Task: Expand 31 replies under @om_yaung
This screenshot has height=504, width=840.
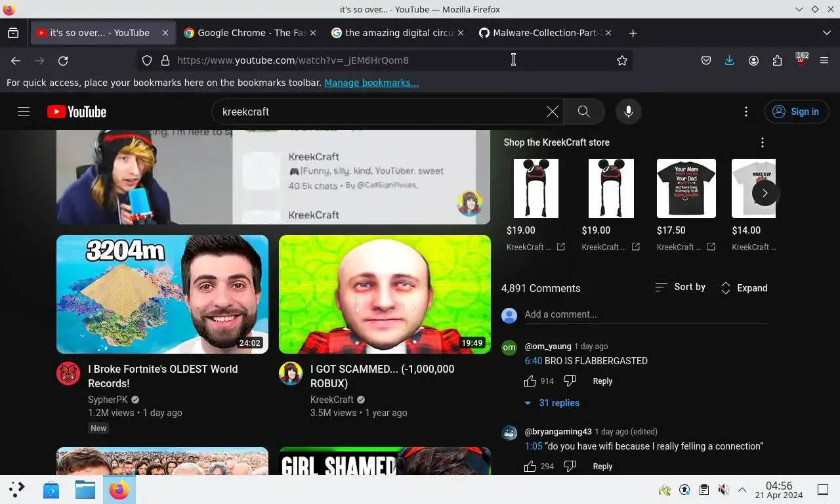Action: [x=552, y=403]
